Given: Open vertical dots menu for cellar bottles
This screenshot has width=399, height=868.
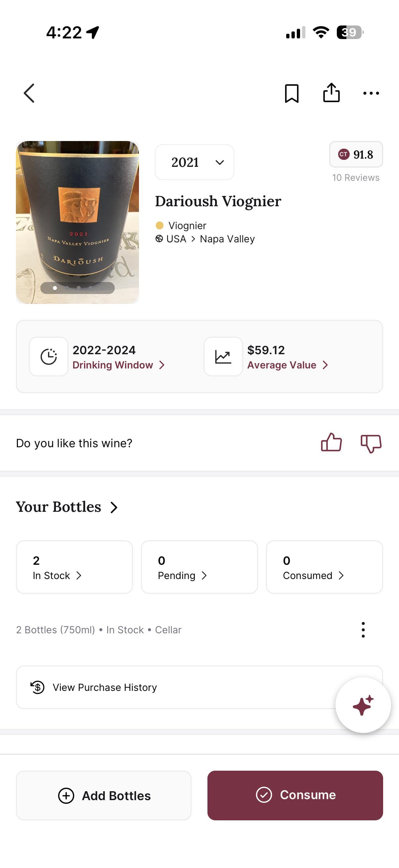Looking at the screenshot, I should coord(363,630).
